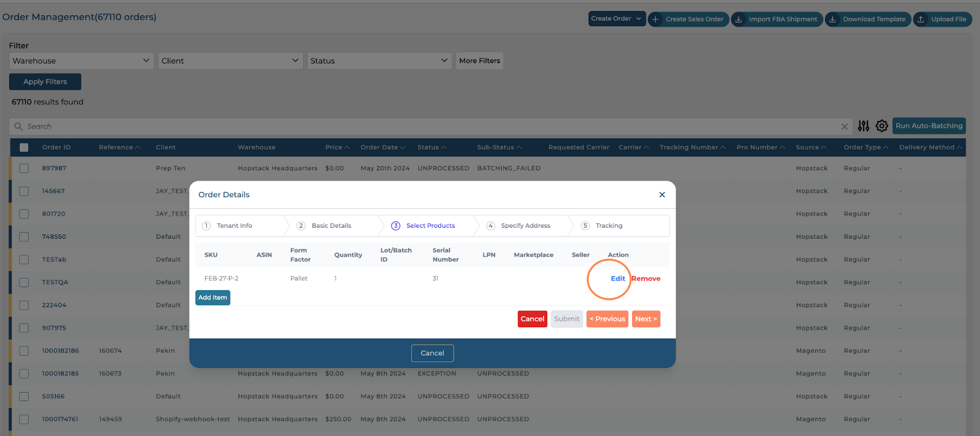Close the Order Details dialog

click(x=661, y=195)
